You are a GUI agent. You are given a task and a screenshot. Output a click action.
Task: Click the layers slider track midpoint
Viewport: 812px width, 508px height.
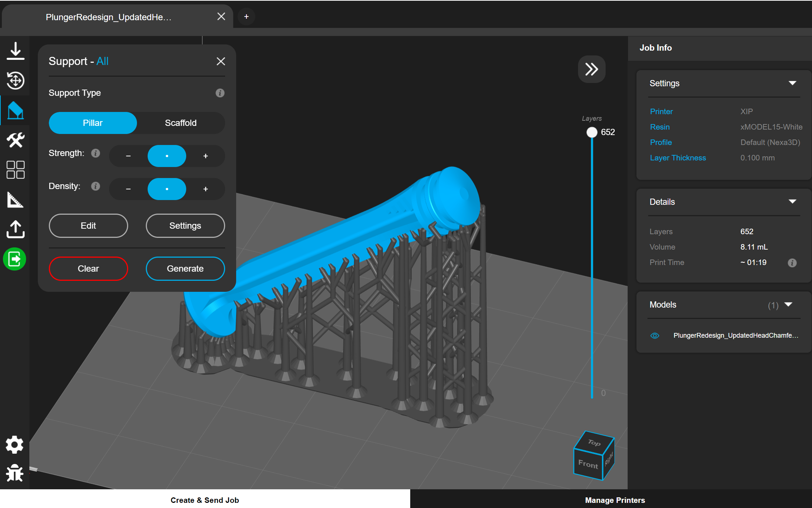tap(592, 265)
